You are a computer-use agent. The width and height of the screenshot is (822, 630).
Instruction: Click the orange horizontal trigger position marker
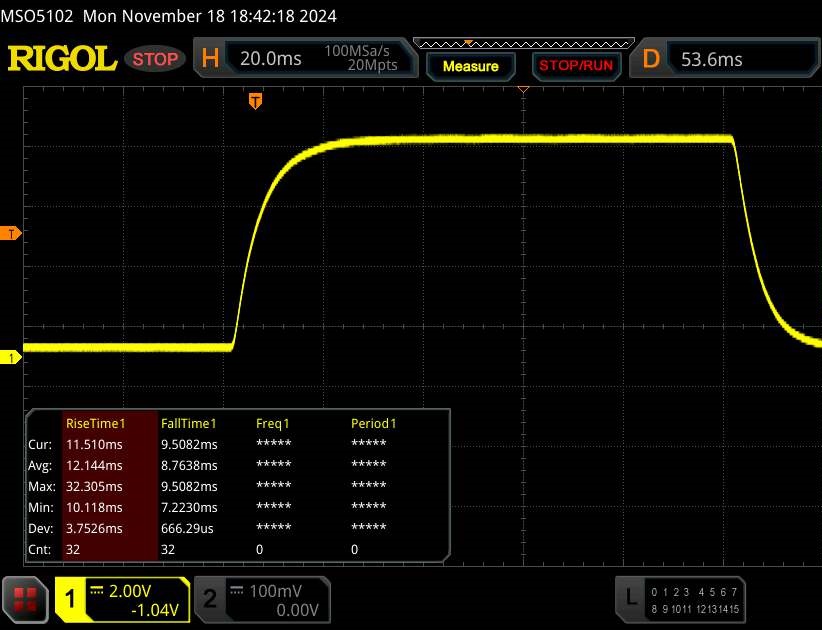coord(256,101)
